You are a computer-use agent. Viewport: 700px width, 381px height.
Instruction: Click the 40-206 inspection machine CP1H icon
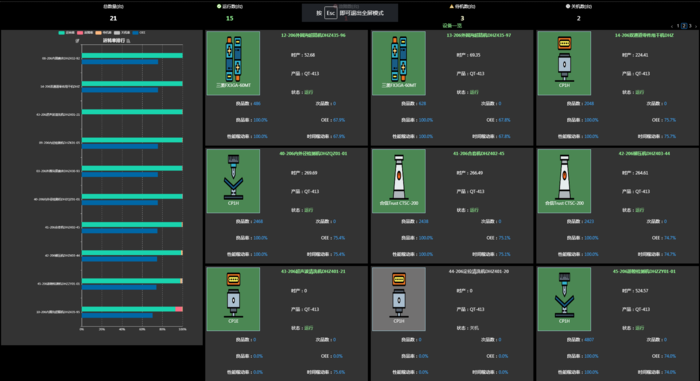233,181
